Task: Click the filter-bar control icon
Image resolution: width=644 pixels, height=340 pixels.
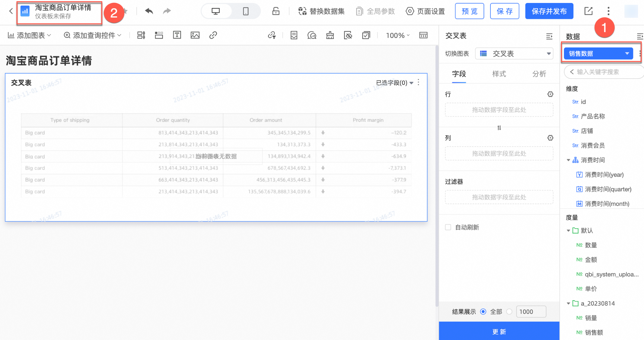Action: 141,35
